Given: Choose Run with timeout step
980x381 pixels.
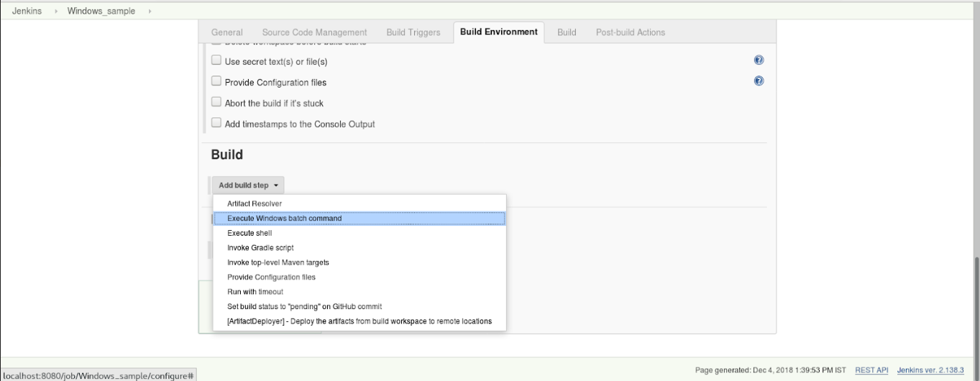Looking at the screenshot, I should click(x=360, y=292).
